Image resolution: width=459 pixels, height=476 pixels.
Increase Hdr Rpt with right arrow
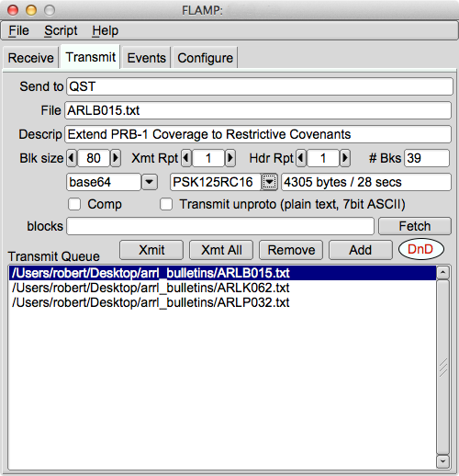345,158
